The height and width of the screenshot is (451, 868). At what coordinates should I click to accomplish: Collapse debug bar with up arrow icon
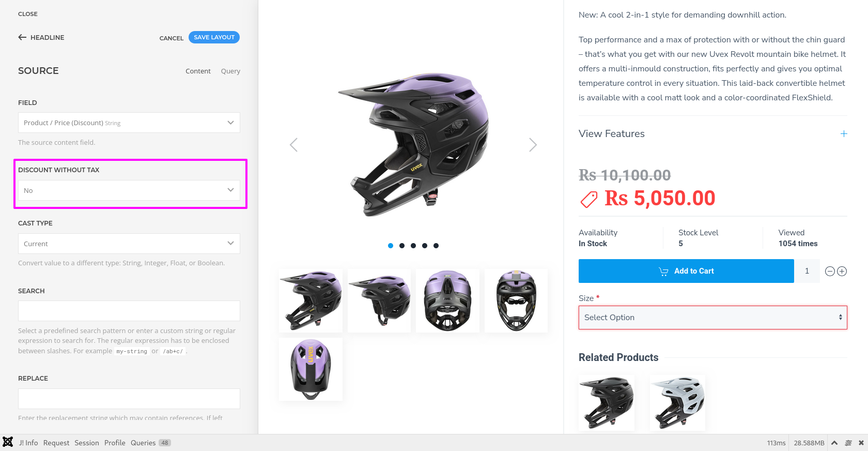834,443
